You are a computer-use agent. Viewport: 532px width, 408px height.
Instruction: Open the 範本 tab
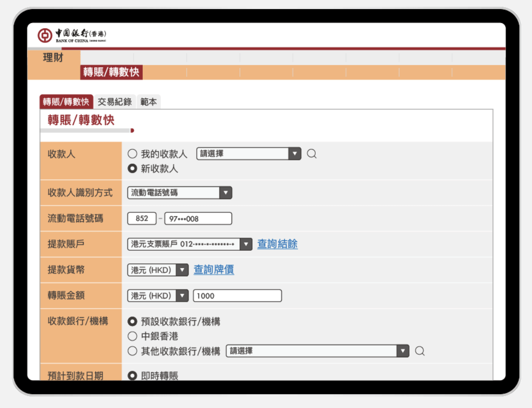148,102
